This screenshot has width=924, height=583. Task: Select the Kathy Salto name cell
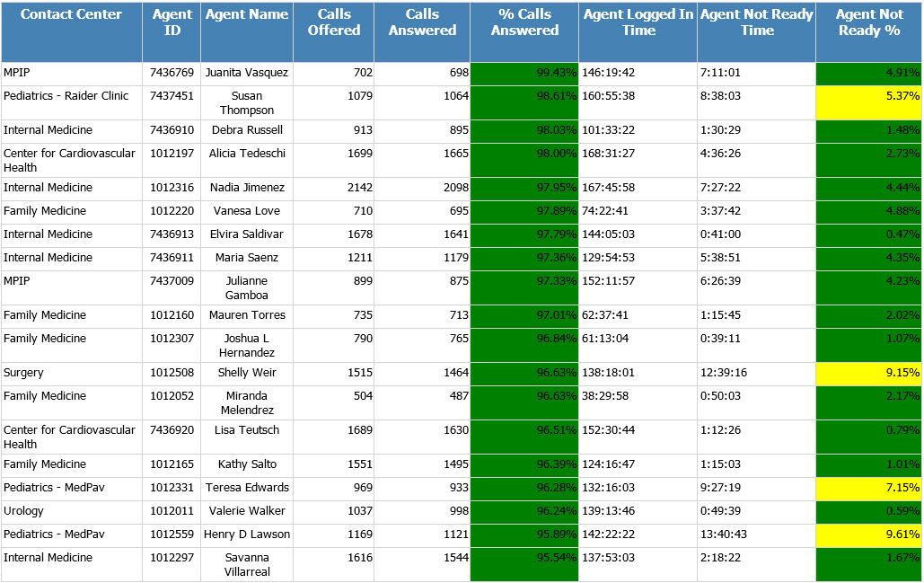tap(247, 465)
